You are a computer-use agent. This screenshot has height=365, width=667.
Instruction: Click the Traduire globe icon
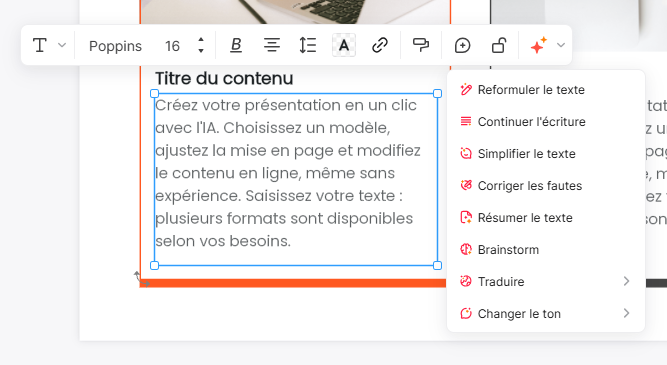point(466,281)
